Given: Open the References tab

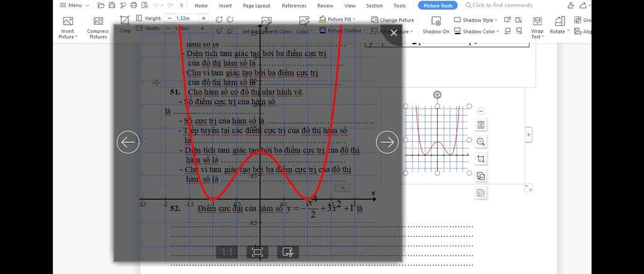Looking at the screenshot, I should coord(294,6).
